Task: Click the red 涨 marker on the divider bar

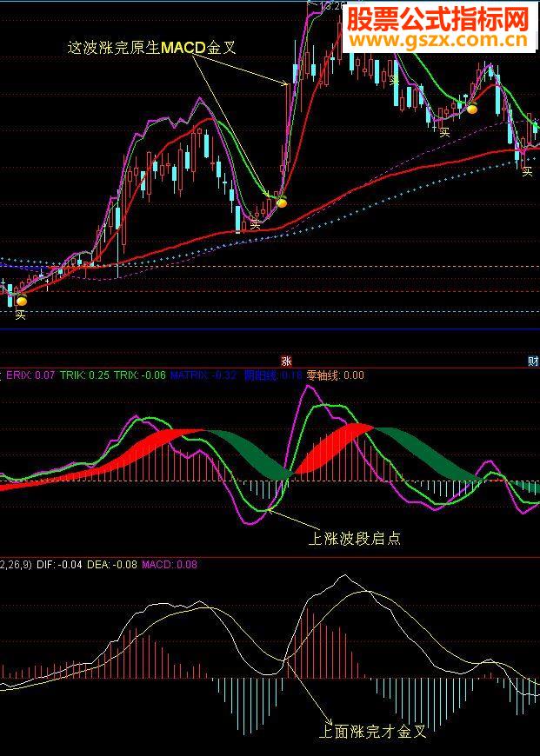Action: click(286, 361)
